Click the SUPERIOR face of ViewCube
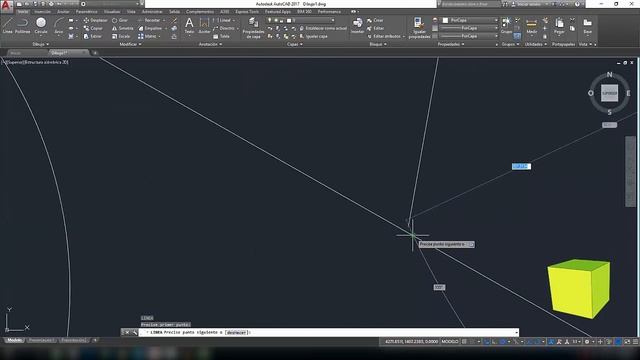Viewport: 640px width, 360px height. tap(609, 93)
